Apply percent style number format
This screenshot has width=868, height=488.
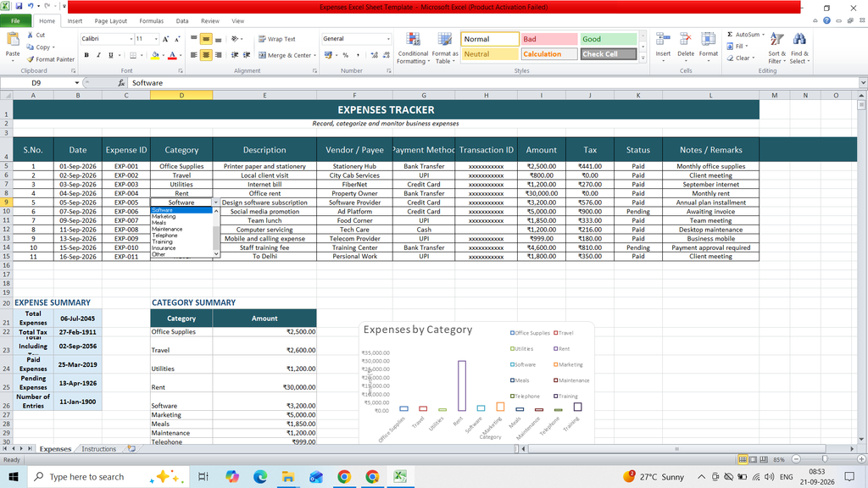point(346,55)
